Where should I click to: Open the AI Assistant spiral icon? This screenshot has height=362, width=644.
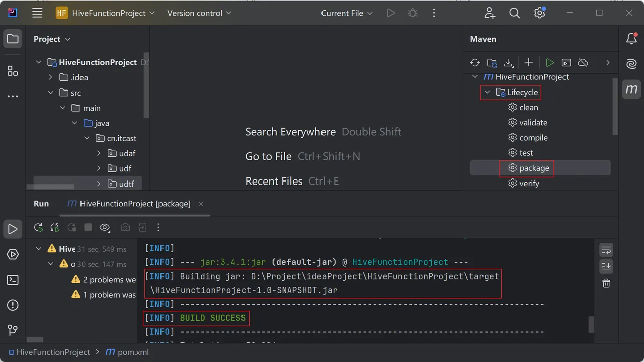[631, 64]
